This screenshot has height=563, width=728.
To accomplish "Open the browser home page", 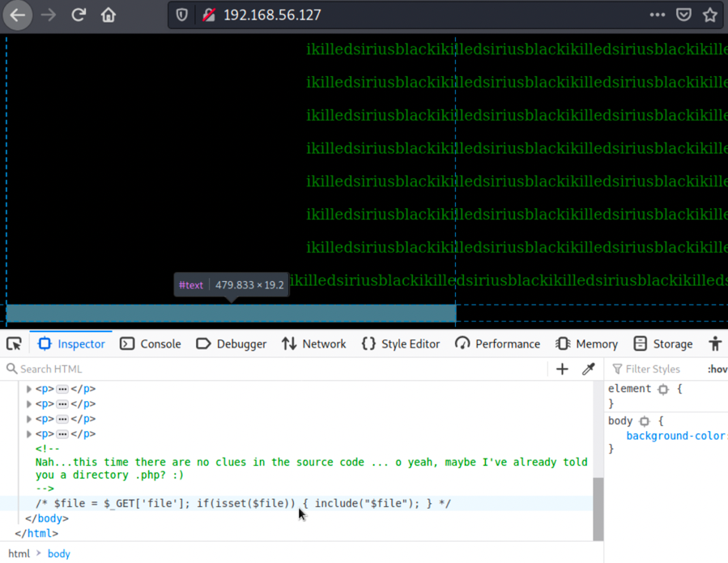I will [109, 15].
